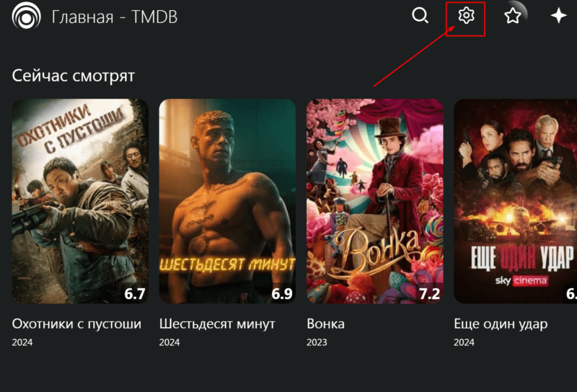Viewport: 577px width, 392px height.
Task: Open the search magnifier icon
Action: point(420,16)
